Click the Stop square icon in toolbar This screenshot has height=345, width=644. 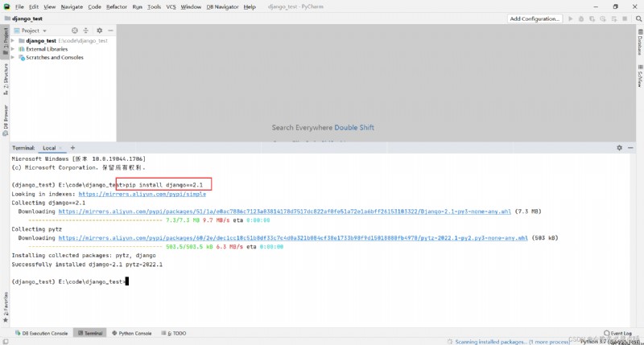click(625, 18)
